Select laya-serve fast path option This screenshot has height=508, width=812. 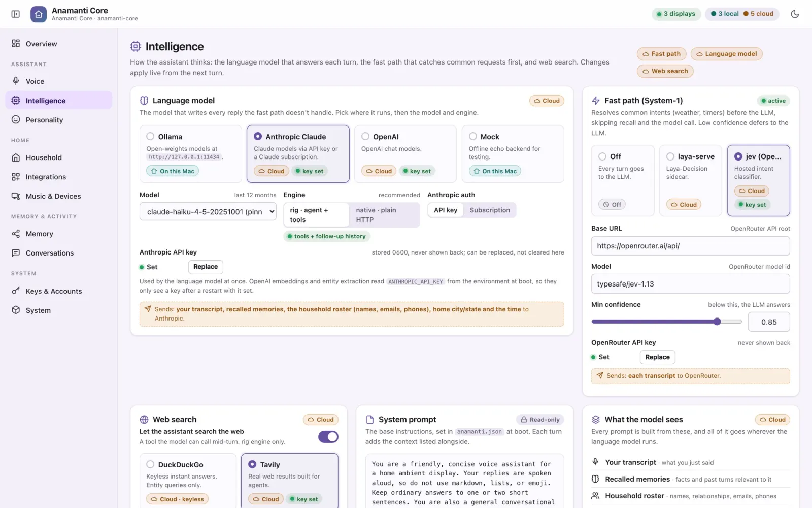pos(690,181)
